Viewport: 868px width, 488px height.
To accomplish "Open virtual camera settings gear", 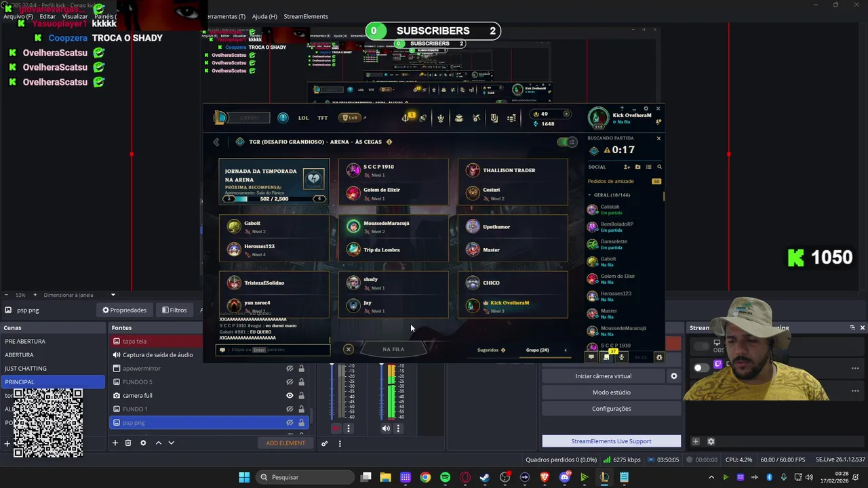I will pyautogui.click(x=674, y=376).
